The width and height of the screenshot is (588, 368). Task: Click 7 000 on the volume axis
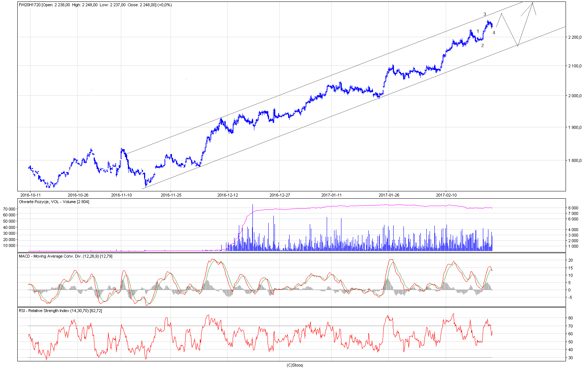(x=573, y=213)
